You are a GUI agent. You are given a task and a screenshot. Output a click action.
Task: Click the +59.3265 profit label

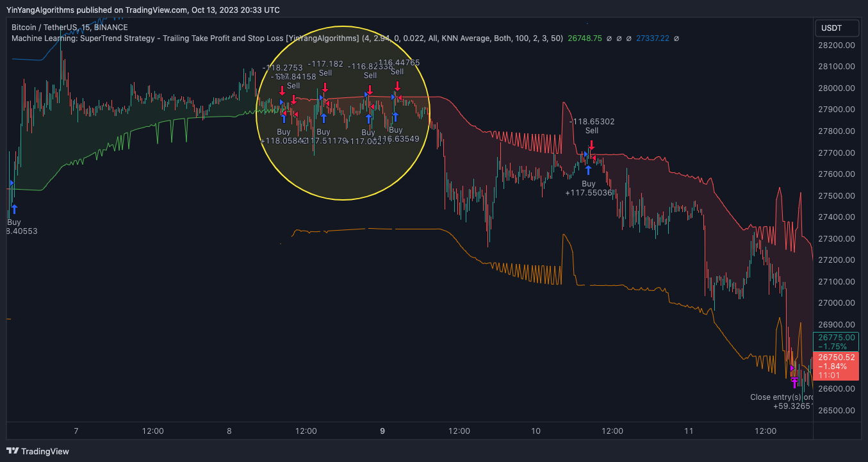tap(793, 406)
